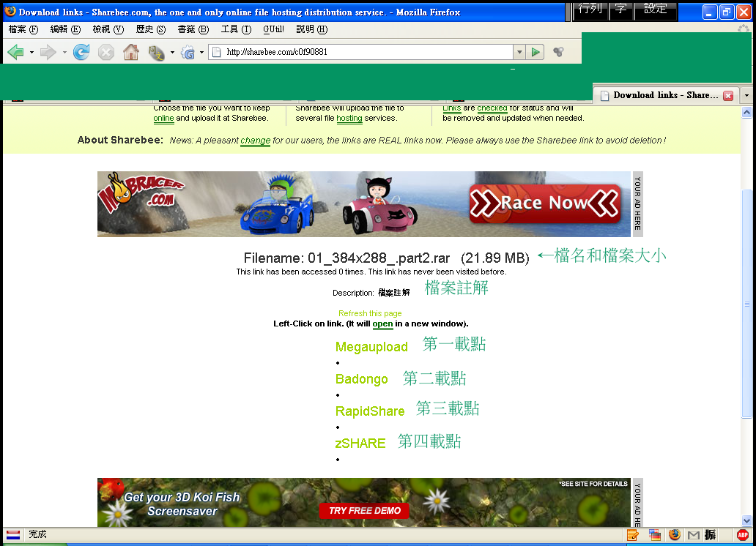Click the Firefox globe status bar icon
Screen dimensions: 756x546
[x=675, y=534]
